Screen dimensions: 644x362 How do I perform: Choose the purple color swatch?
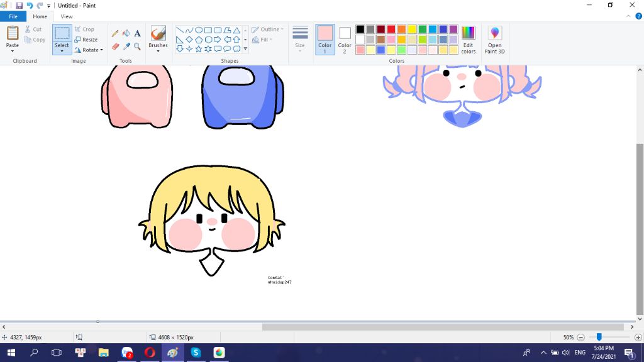[x=453, y=29]
